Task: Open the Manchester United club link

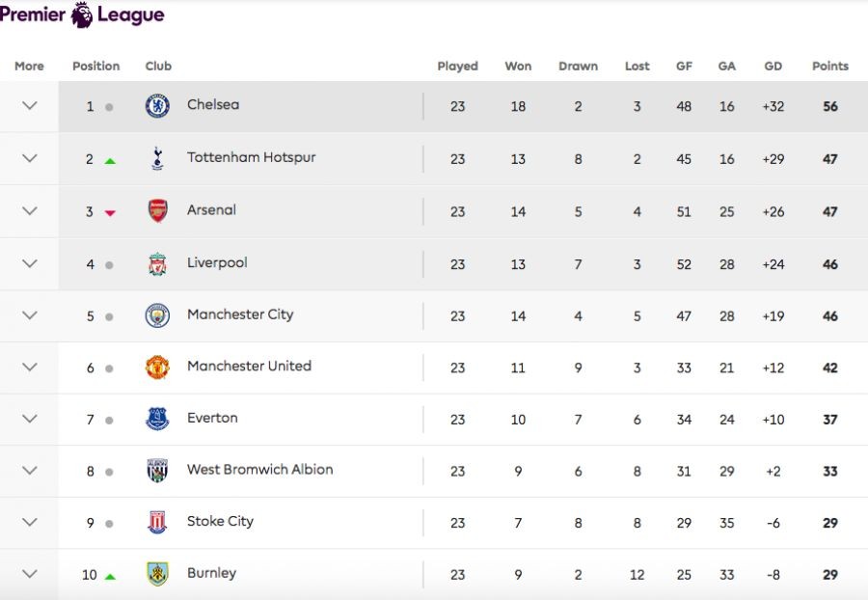Action: pyautogui.click(x=249, y=367)
